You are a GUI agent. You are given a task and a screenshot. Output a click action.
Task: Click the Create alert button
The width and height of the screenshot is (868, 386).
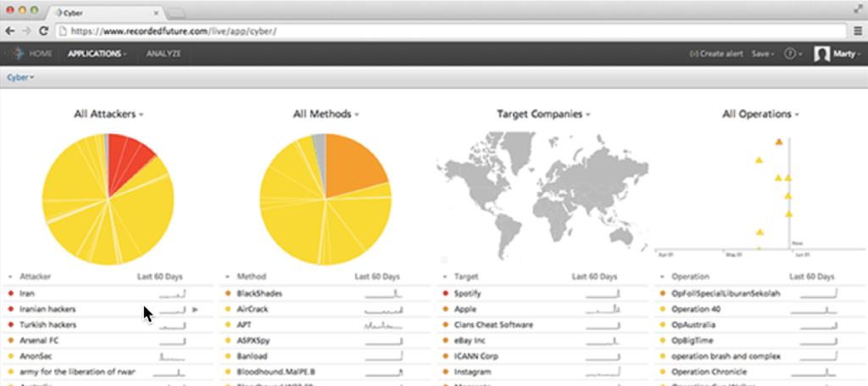716,53
